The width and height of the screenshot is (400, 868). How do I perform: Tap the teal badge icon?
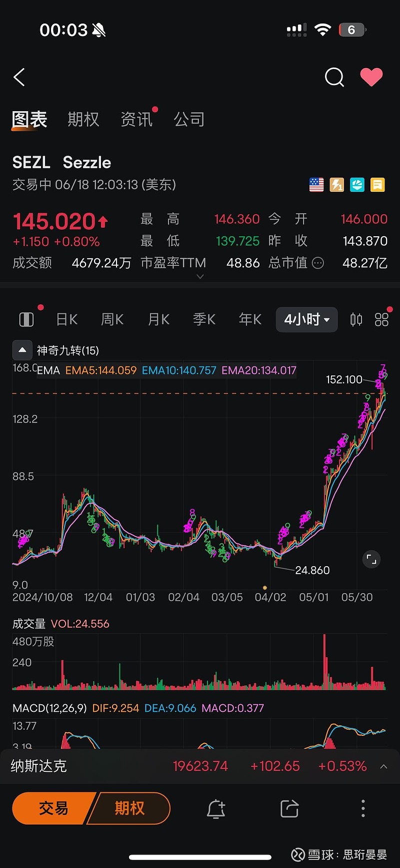coord(357,185)
